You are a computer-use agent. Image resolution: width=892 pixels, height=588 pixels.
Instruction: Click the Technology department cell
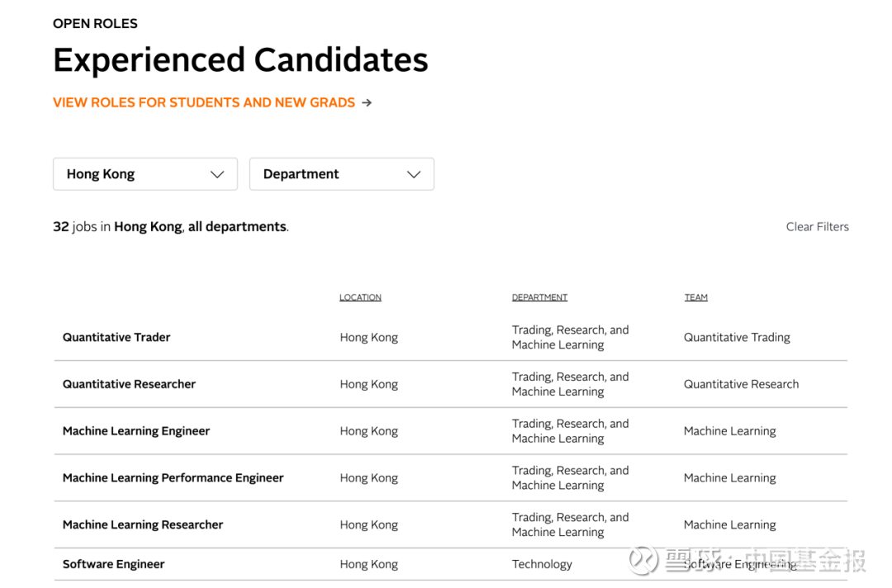coord(542,564)
